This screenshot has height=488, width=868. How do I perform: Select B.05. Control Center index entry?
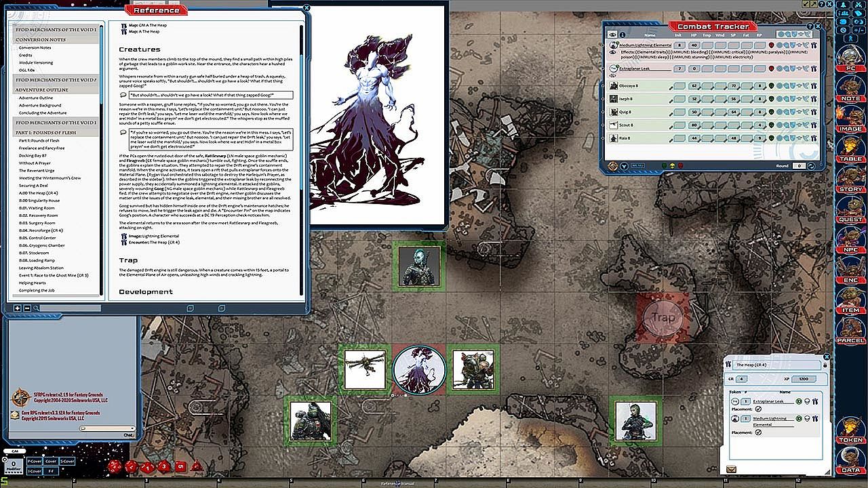37,238
